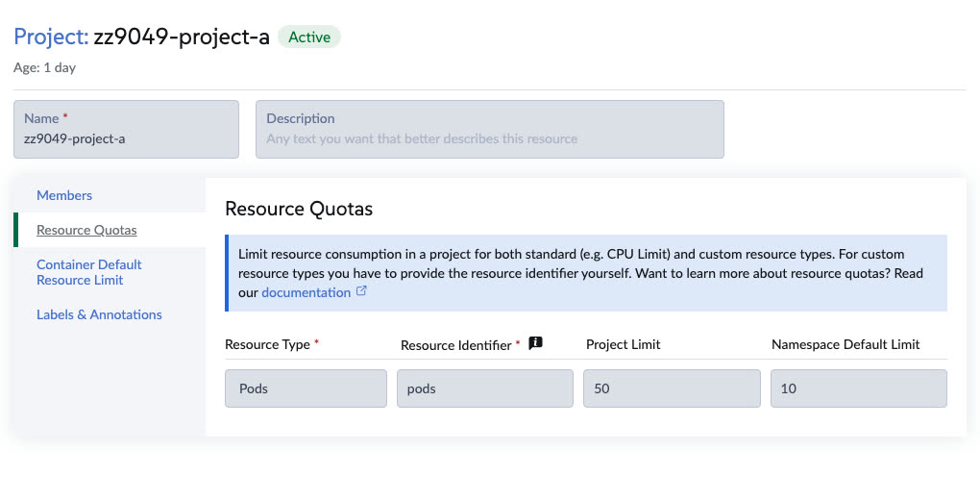Click the zz9049-project-a page title

182,37
